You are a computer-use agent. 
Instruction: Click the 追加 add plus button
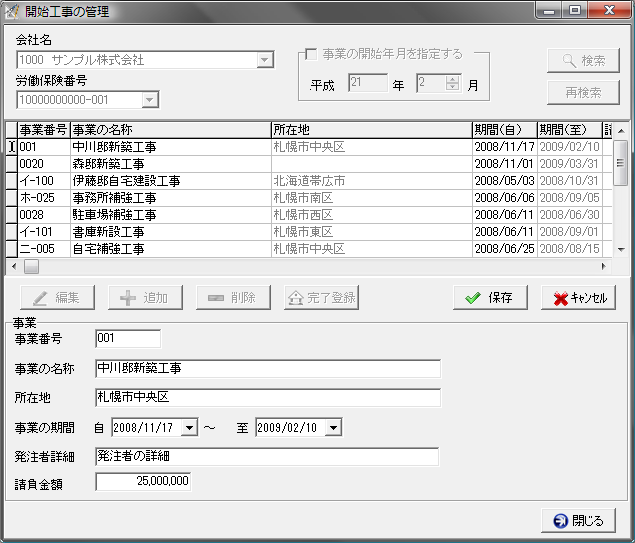144,298
